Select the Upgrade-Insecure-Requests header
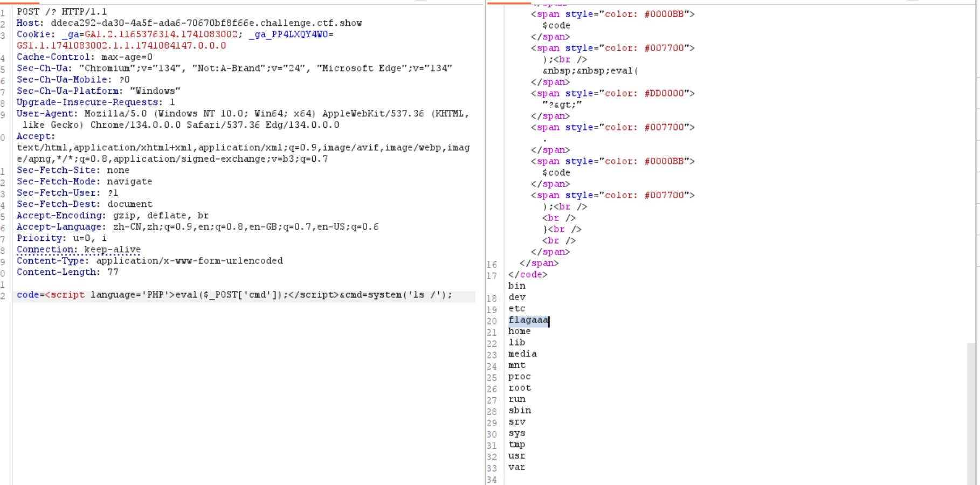The height and width of the screenshot is (485, 980). point(96,102)
